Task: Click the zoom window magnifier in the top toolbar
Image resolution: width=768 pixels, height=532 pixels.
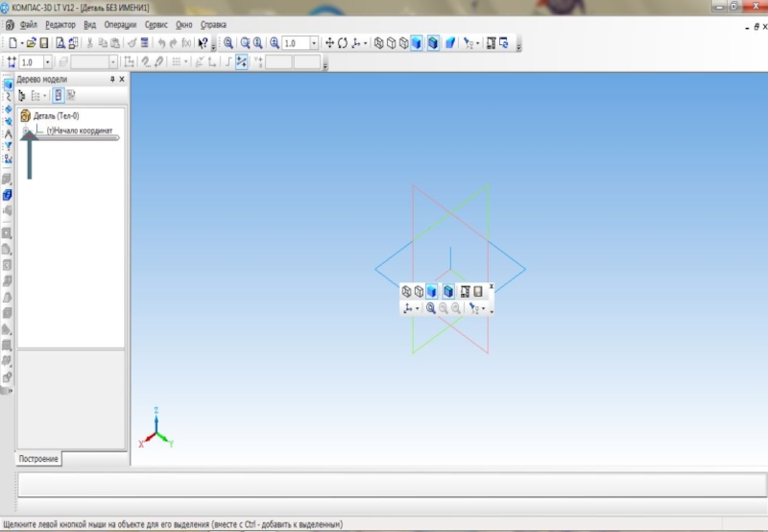Action: click(x=245, y=43)
